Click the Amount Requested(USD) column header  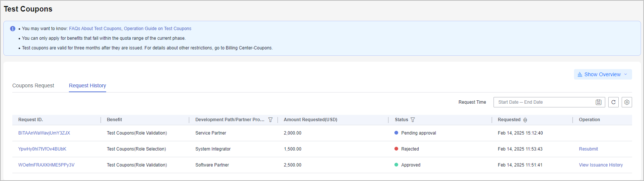[310, 120]
